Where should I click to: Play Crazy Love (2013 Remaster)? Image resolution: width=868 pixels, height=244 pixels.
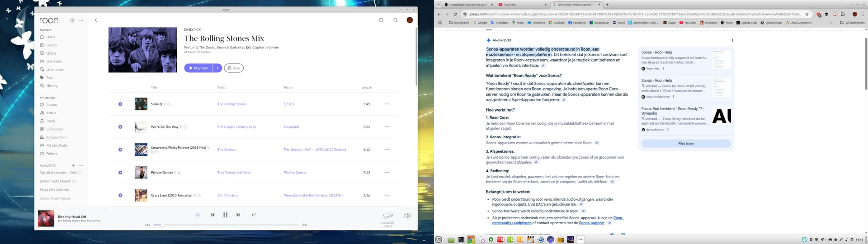coord(120,195)
